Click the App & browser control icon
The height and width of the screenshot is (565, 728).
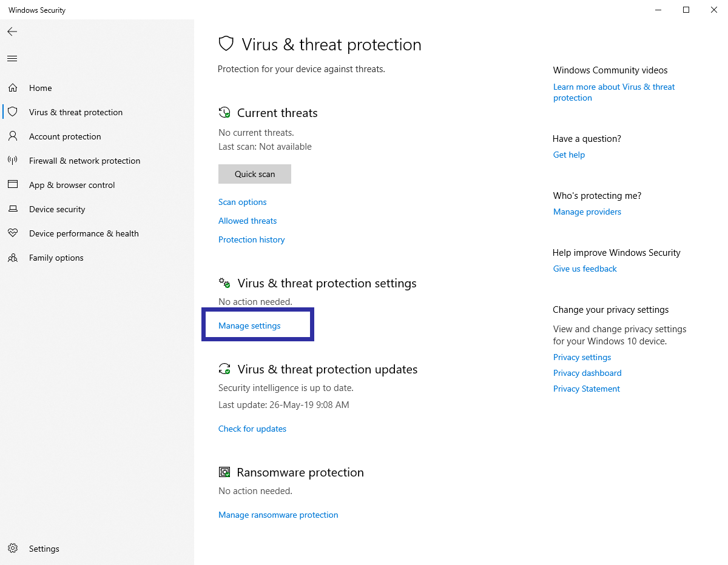click(13, 185)
